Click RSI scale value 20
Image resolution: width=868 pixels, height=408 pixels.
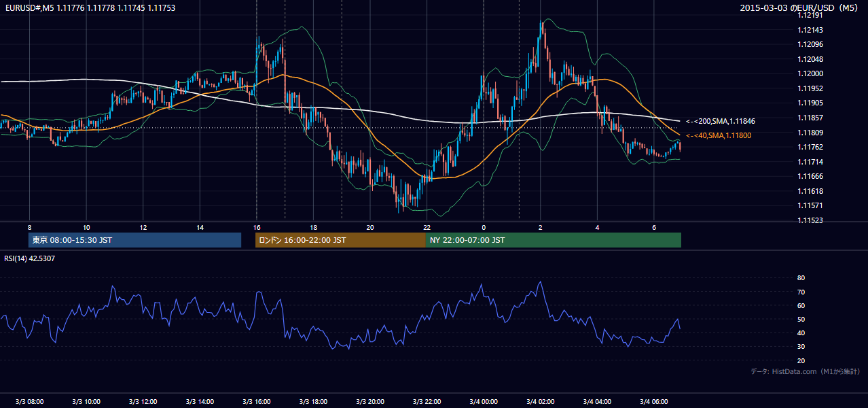pos(801,360)
